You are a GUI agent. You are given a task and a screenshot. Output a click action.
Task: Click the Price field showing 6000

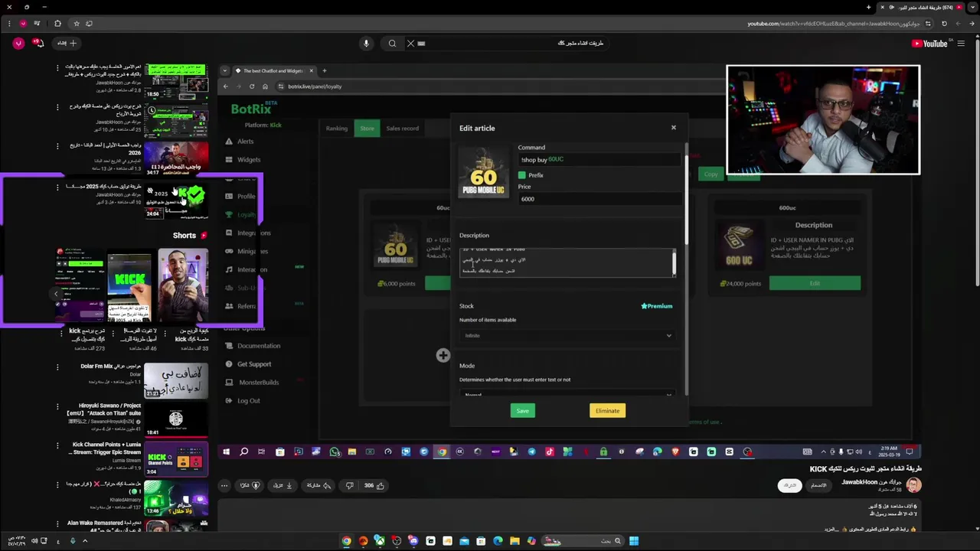[599, 199]
